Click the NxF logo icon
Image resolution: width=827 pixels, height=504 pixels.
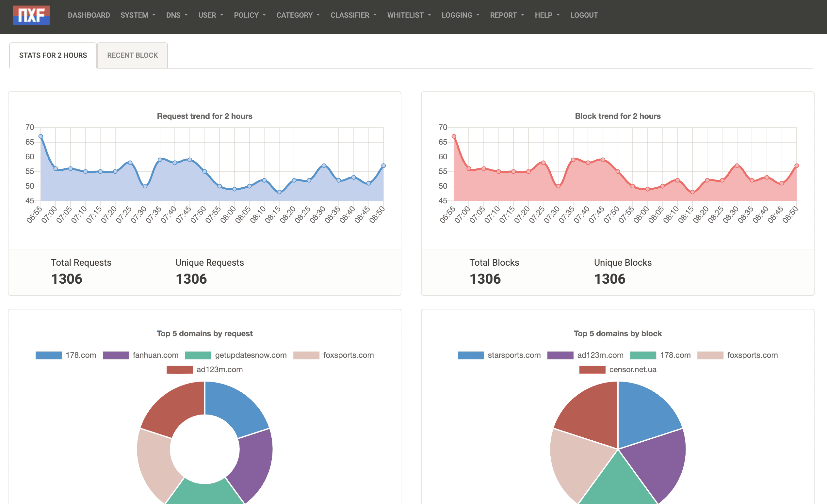click(x=31, y=15)
